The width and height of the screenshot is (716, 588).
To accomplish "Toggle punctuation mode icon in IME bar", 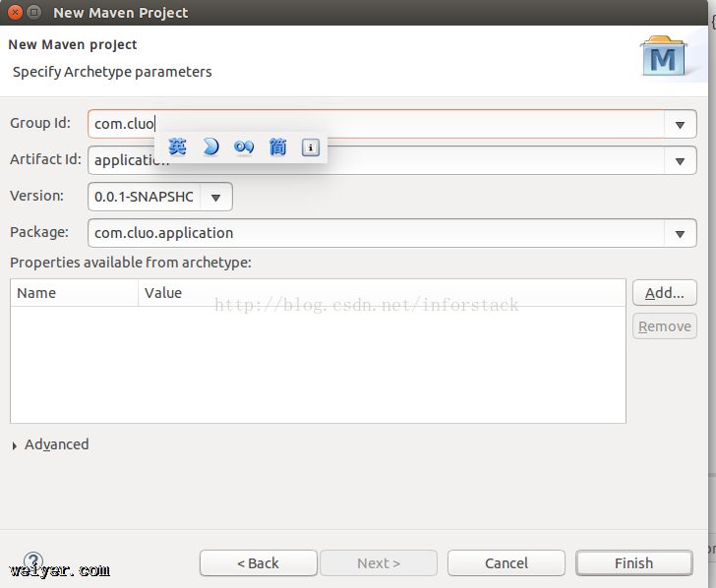I will click(244, 147).
